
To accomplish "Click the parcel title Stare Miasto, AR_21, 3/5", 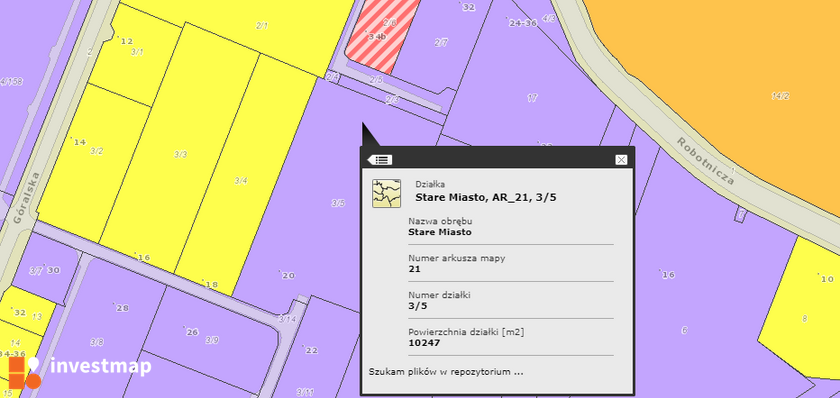I will pos(486,198).
